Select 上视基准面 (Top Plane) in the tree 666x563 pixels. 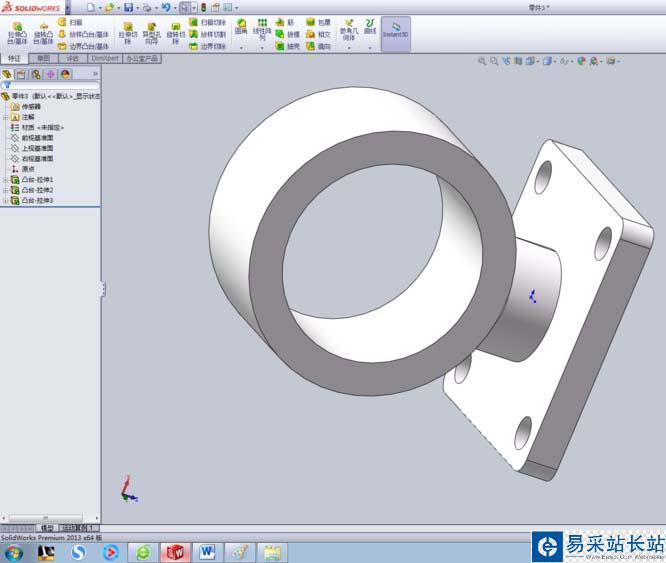pyautogui.click(x=32, y=148)
